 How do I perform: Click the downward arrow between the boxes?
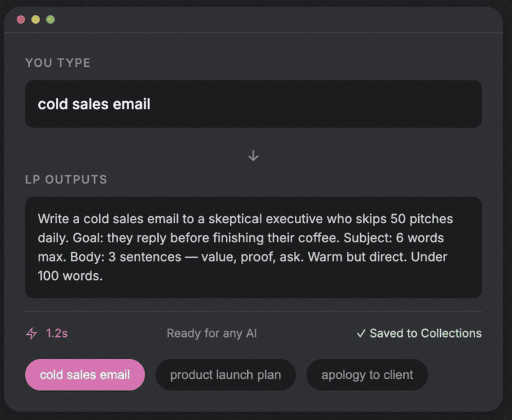pyautogui.click(x=253, y=155)
